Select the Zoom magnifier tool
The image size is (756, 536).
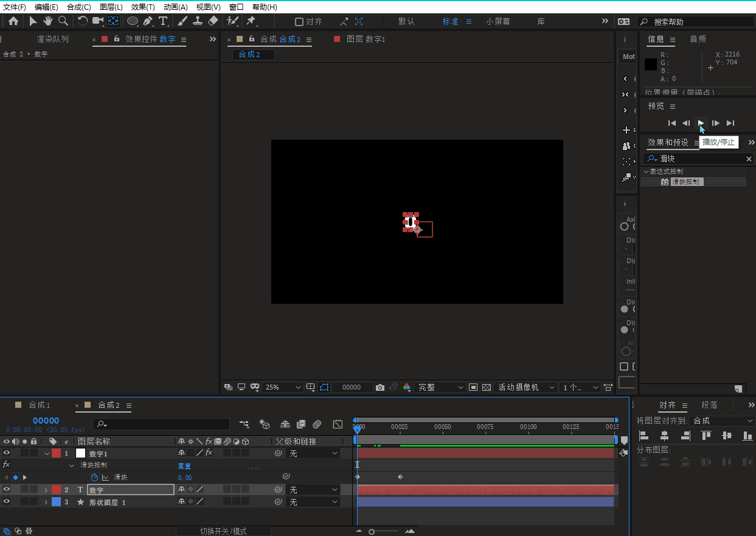point(63,21)
